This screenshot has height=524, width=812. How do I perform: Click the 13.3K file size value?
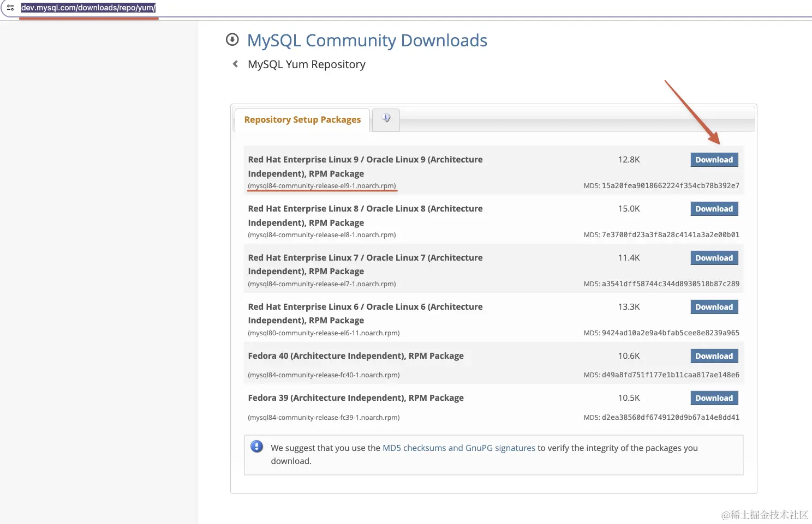coord(629,307)
